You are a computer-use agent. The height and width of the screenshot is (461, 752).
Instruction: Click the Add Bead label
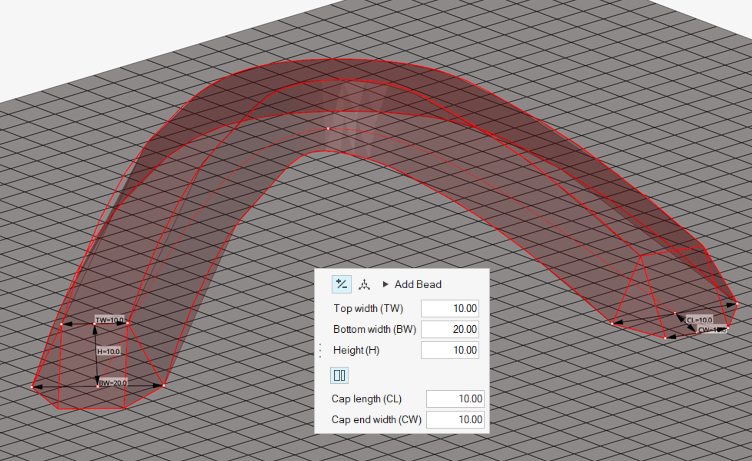(418, 284)
